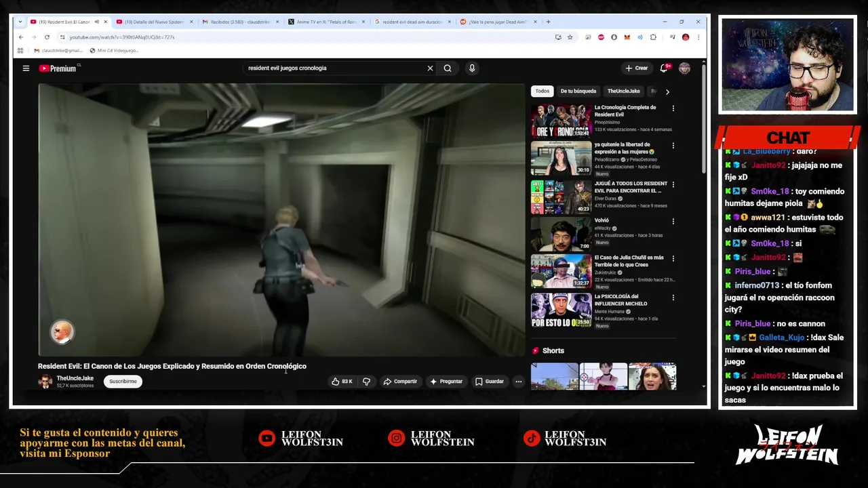
Task: Click the Crear button
Action: click(637, 68)
